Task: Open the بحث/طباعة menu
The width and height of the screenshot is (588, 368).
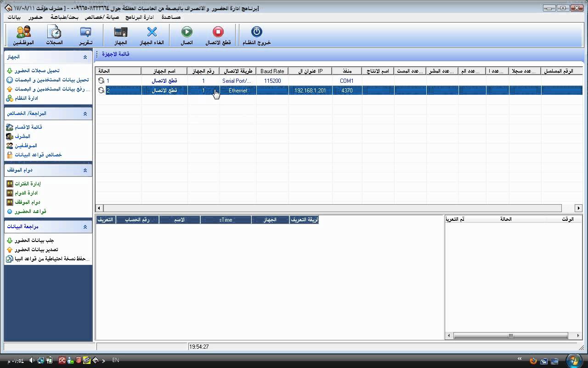Action: (x=65, y=17)
